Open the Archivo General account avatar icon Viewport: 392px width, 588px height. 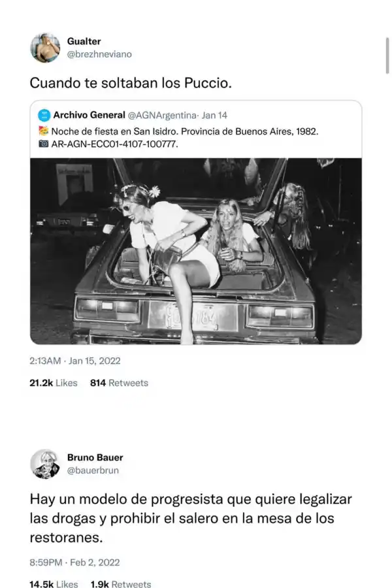click(x=44, y=116)
